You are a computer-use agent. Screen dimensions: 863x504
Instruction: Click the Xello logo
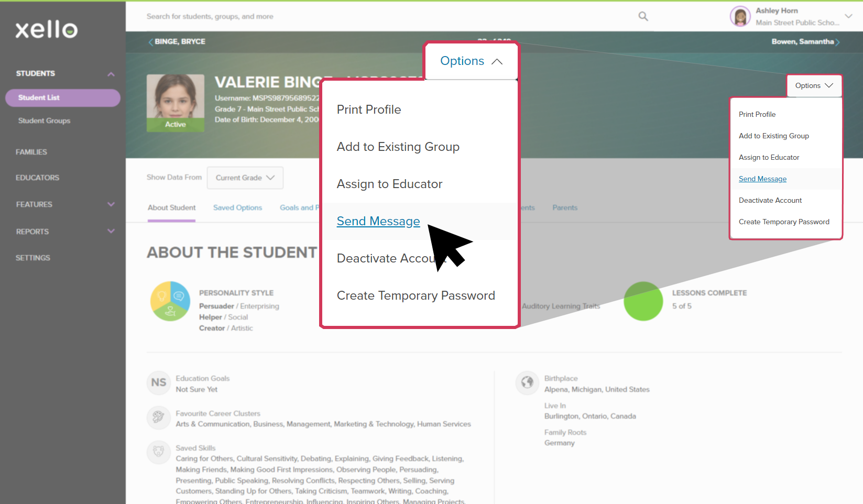(x=47, y=29)
